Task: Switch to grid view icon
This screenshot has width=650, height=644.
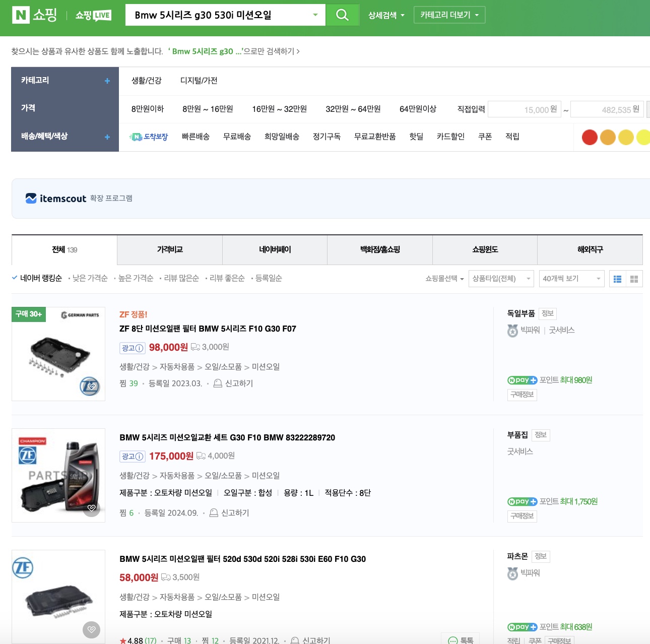Action: click(x=634, y=279)
